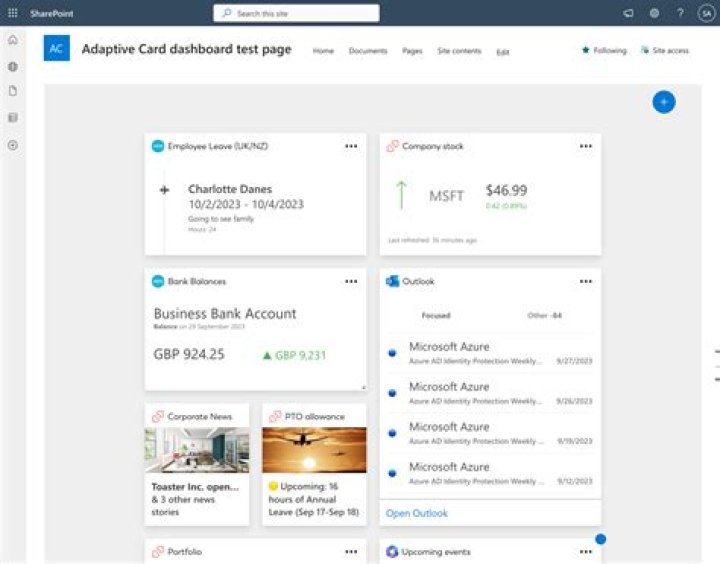Click the GBP 924.25 balance value
Viewport: 720px width, 564px height.
click(x=189, y=354)
